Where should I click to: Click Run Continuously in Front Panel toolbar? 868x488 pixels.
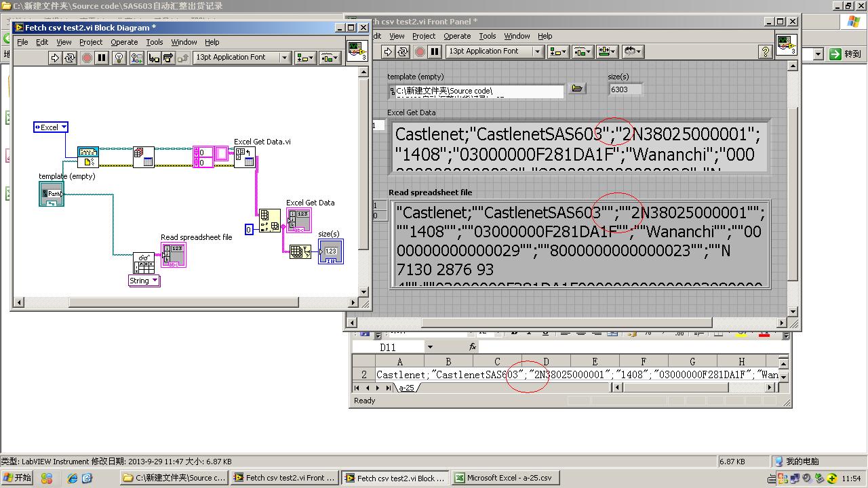tap(403, 52)
